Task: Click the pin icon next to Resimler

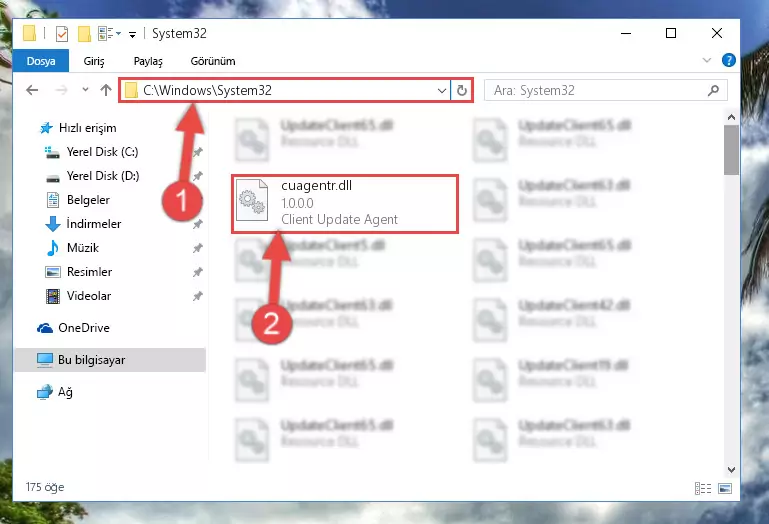Action: 197,272
